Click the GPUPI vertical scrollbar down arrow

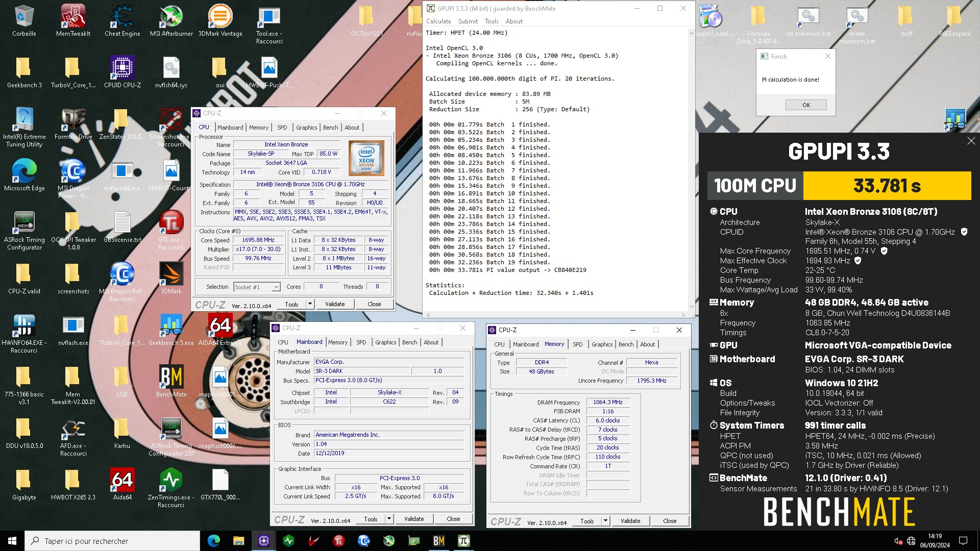click(x=692, y=307)
